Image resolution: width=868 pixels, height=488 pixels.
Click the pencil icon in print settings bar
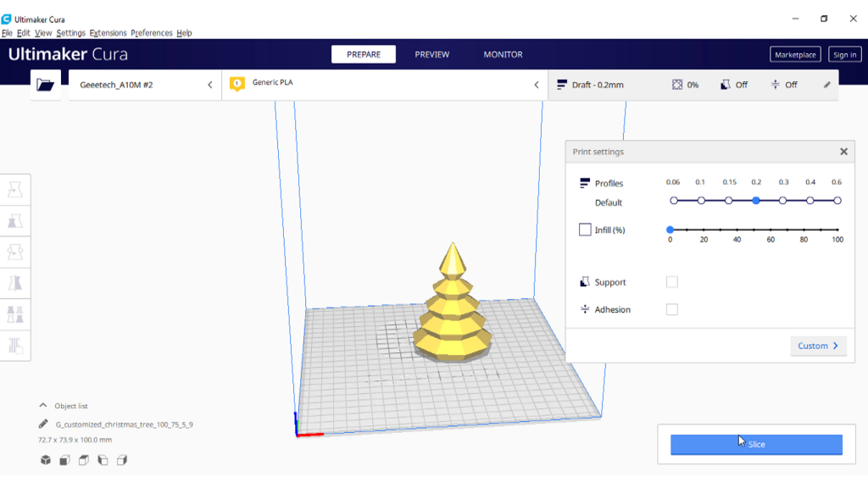[x=827, y=85]
